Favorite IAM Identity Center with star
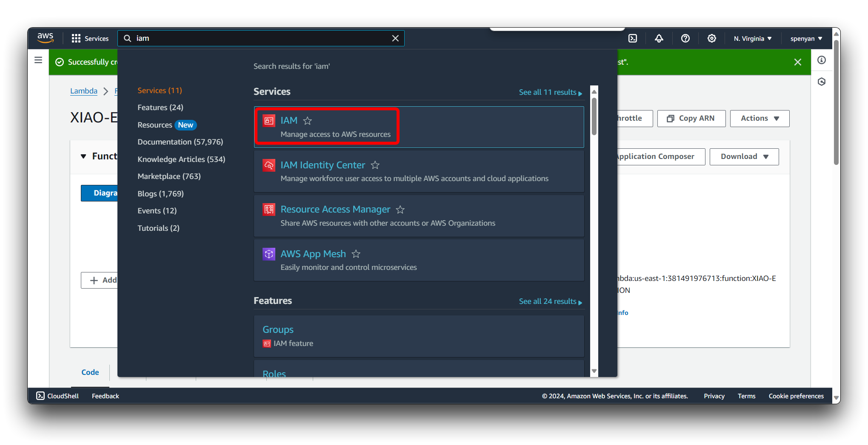The height and width of the screenshot is (445, 868). pyautogui.click(x=375, y=165)
